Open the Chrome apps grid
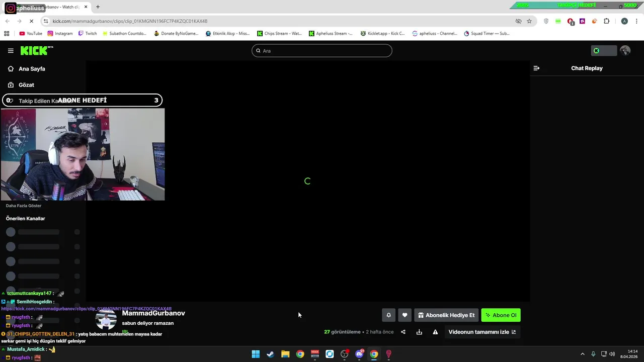Screen dimensions: 644x362 [7, 34]
